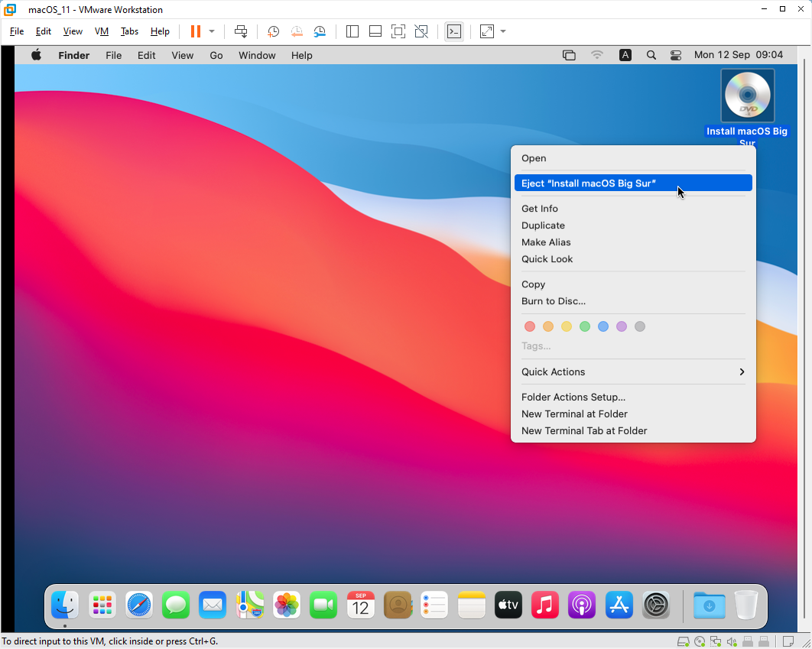Open the Apple menu

(x=36, y=55)
